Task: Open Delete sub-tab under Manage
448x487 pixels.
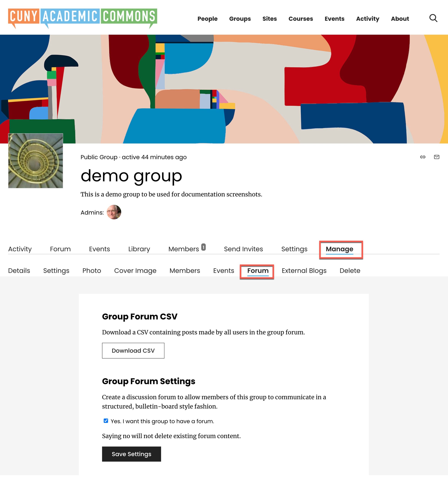Action: 350,271
